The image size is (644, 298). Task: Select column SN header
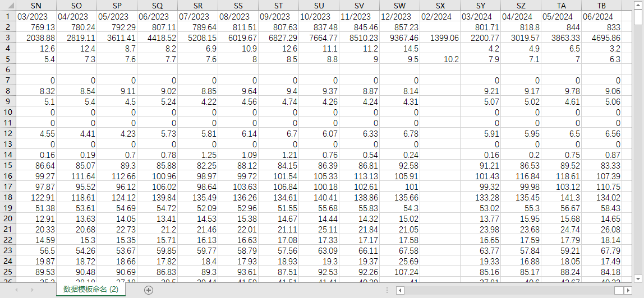click(36, 6)
